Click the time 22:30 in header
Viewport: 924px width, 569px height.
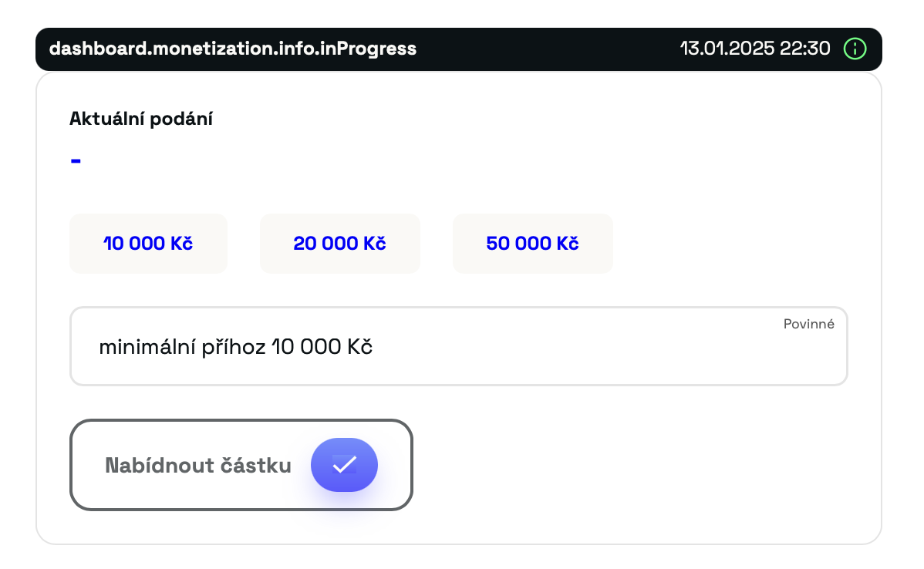point(805,49)
